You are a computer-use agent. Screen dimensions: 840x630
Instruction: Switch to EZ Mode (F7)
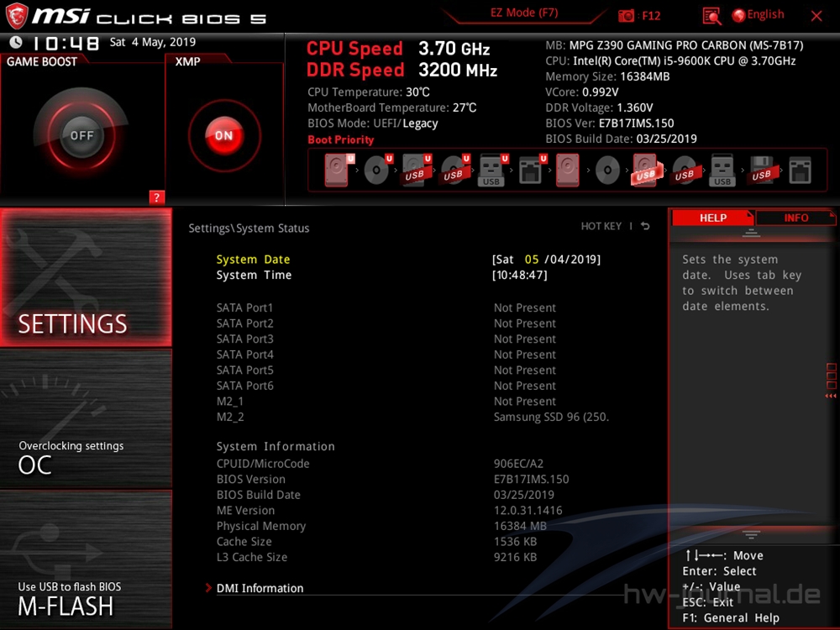click(524, 13)
